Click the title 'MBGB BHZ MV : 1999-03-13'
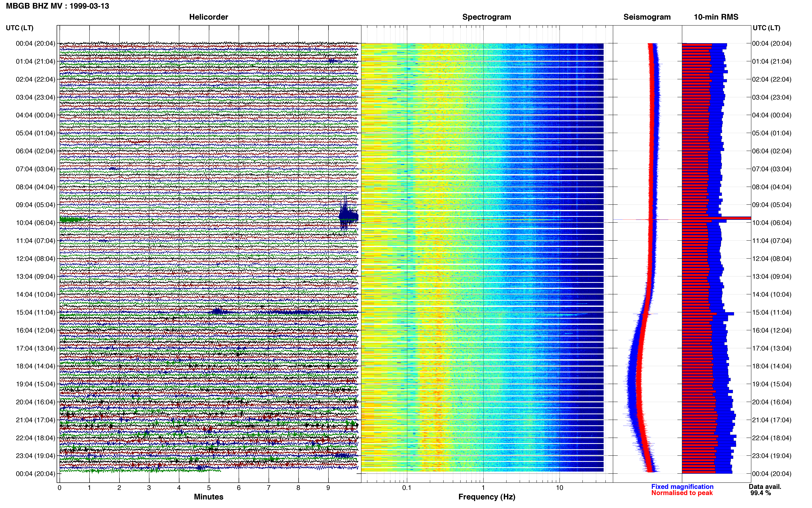 tap(57, 6)
